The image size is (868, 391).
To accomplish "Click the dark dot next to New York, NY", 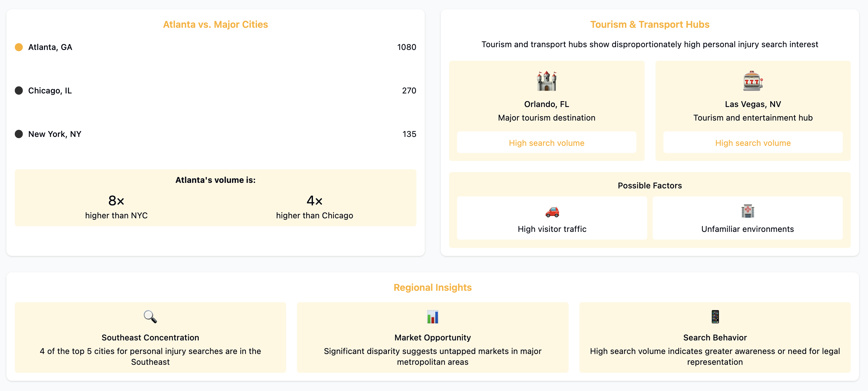I will point(19,134).
